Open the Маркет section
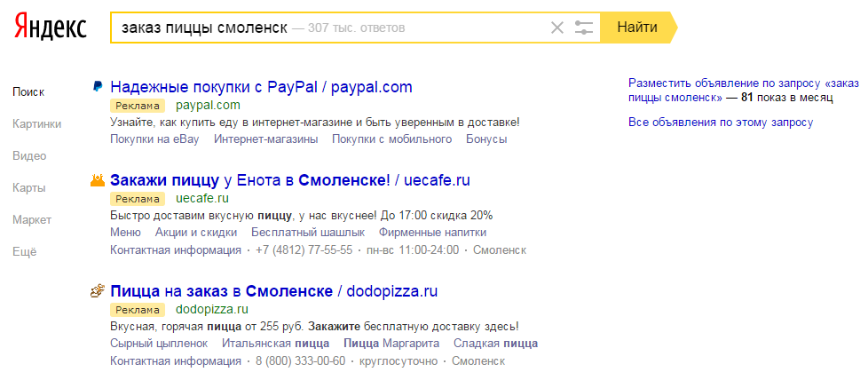This screenshot has width=868, height=380. point(32,220)
